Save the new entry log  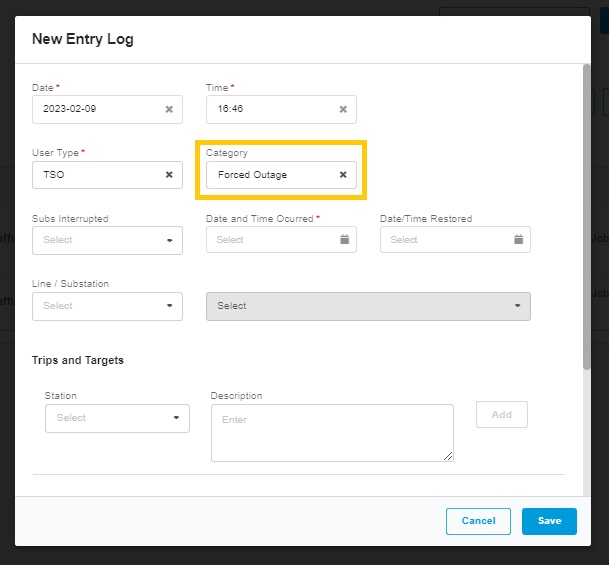pyautogui.click(x=549, y=521)
